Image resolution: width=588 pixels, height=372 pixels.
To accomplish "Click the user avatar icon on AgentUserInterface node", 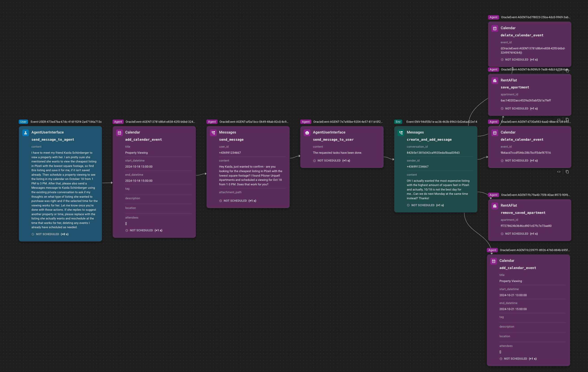I will 25,133.
